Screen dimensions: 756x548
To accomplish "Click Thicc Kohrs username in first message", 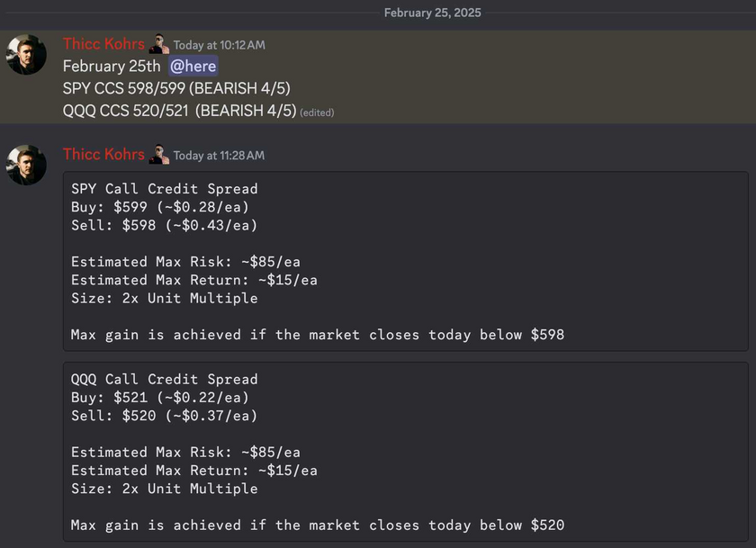I will 103,44.
